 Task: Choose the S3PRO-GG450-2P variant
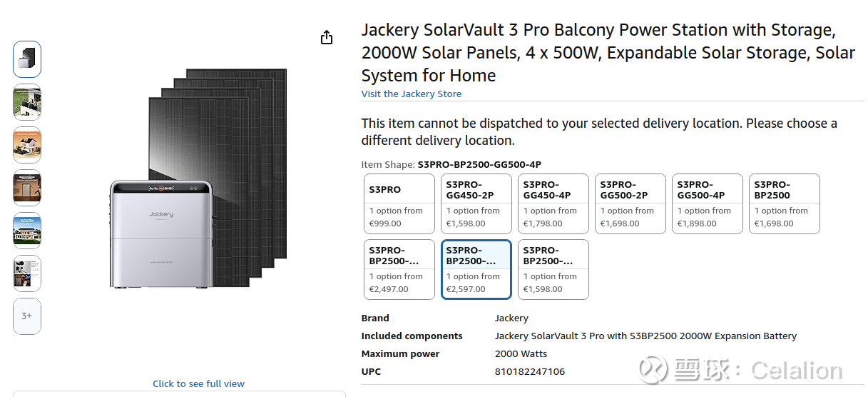pyautogui.click(x=476, y=203)
